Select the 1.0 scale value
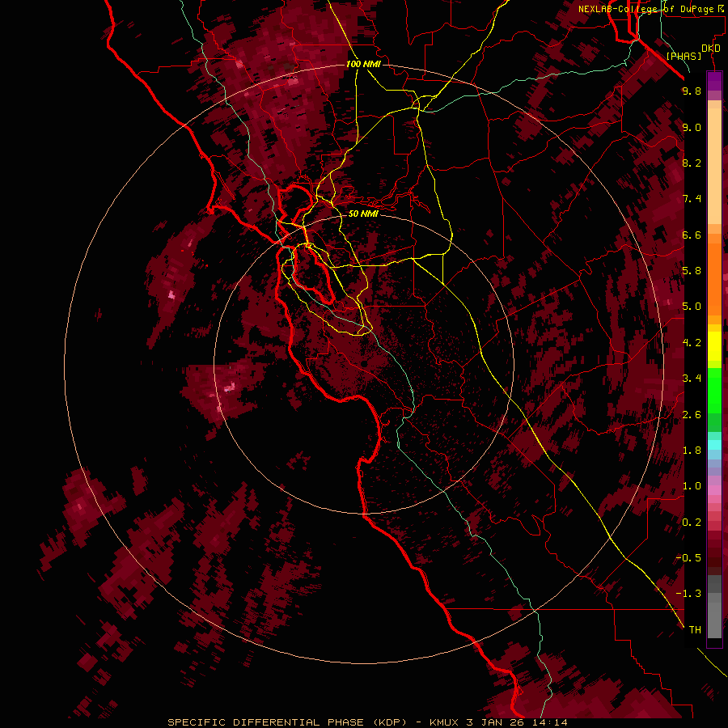 (692, 486)
